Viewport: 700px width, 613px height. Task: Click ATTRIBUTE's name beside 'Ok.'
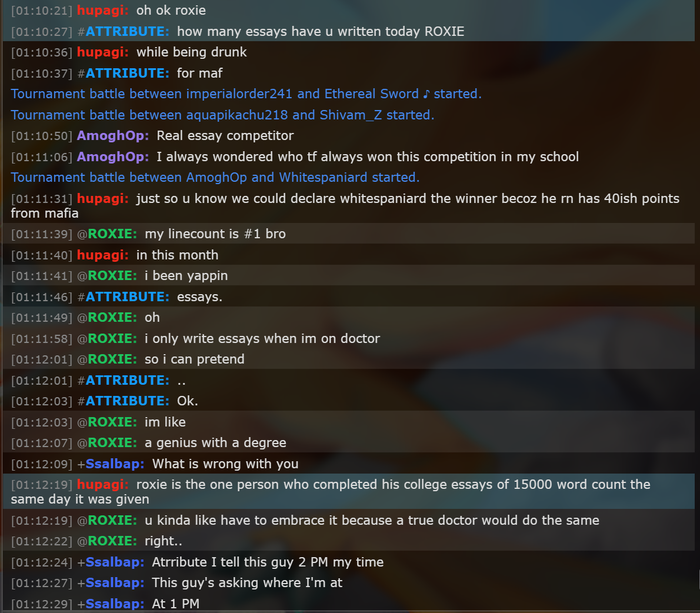point(127,401)
